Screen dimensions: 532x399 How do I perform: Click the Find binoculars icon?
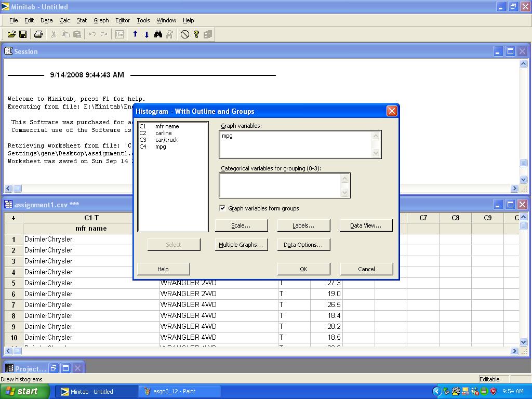158,34
